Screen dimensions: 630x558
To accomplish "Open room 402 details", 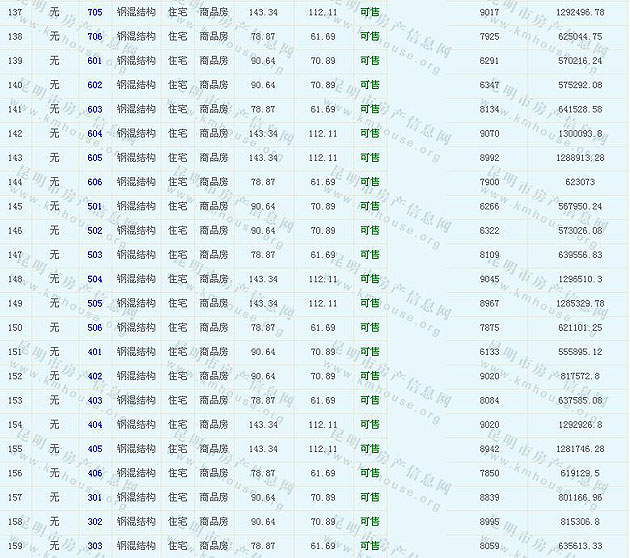I will pos(95,376).
